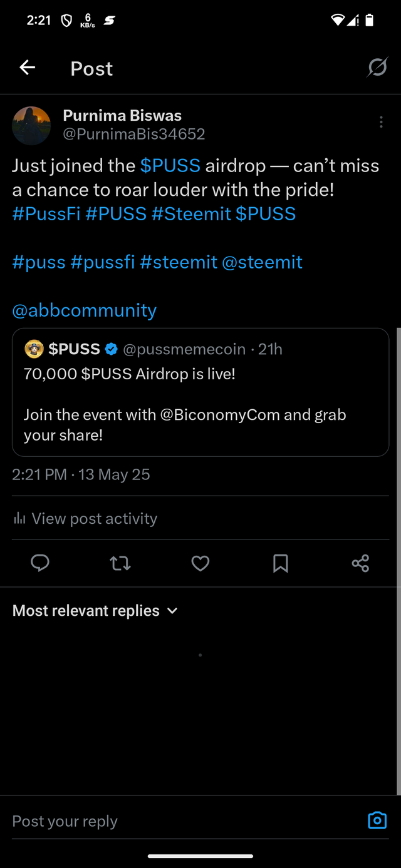Viewport: 401px width, 868px height.
Task: Tap the share icon
Action: click(360, 563)
